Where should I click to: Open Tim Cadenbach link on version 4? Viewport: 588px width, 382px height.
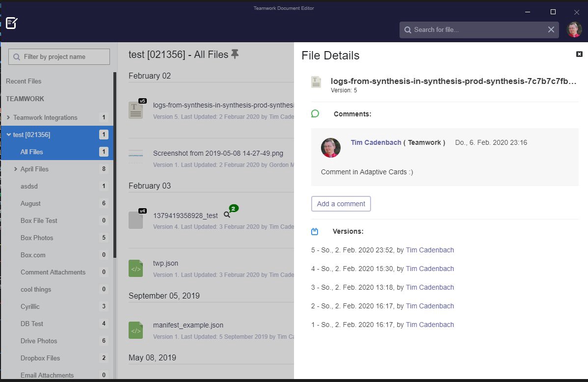pyautogui.click(x=430, y=269)
